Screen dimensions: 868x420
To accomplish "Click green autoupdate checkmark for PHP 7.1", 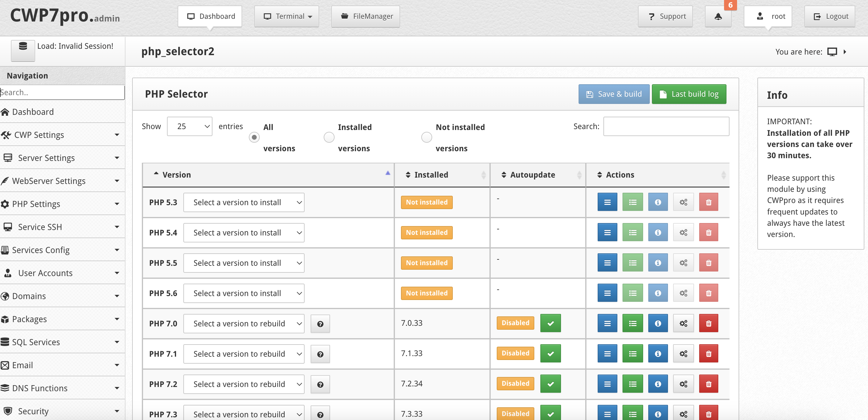I will tap(550, 354).
